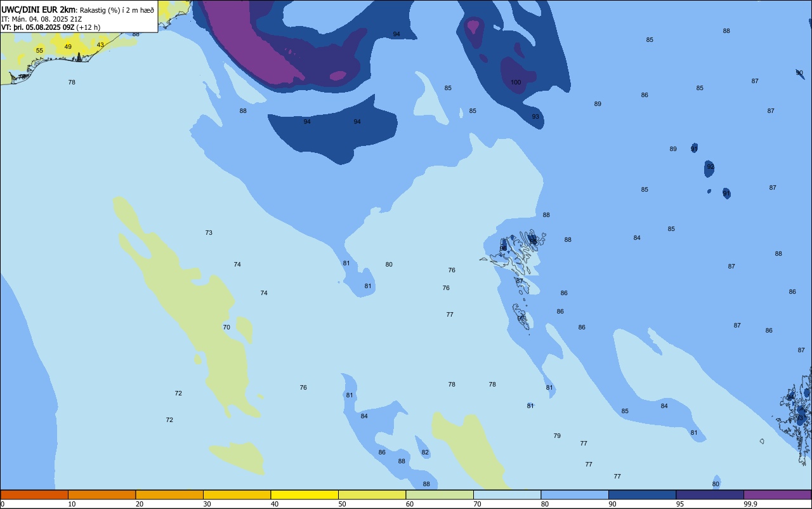The width and height of the screenshot is (812, 509).
Task: Click the 90–95 dark blue legend swatch
Action: [x=642, y=494]
